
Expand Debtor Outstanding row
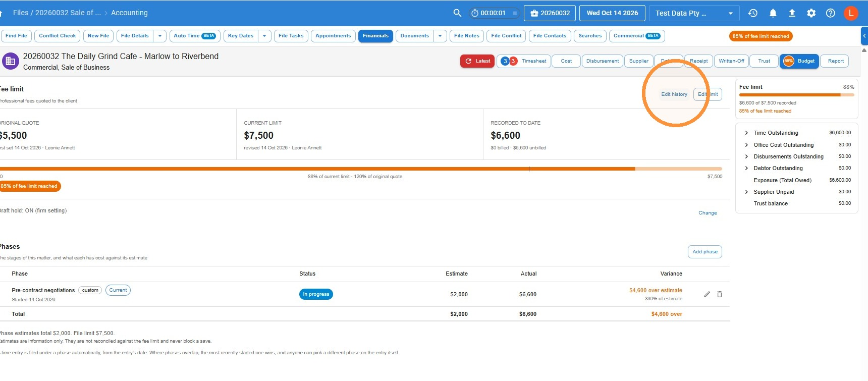point(746,168)
